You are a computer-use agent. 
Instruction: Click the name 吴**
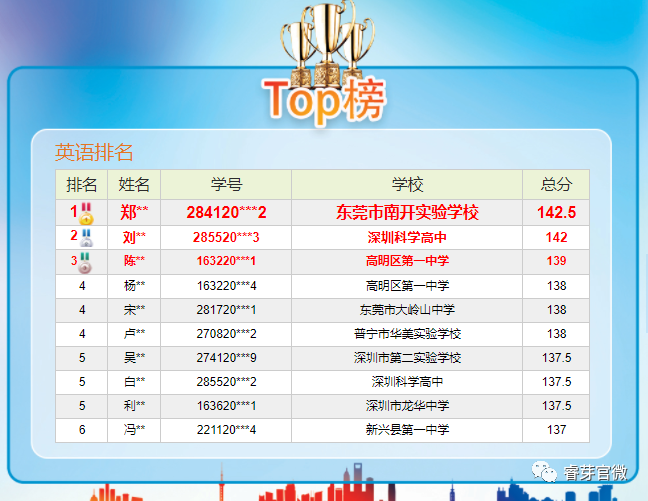[x=134, y=358]
